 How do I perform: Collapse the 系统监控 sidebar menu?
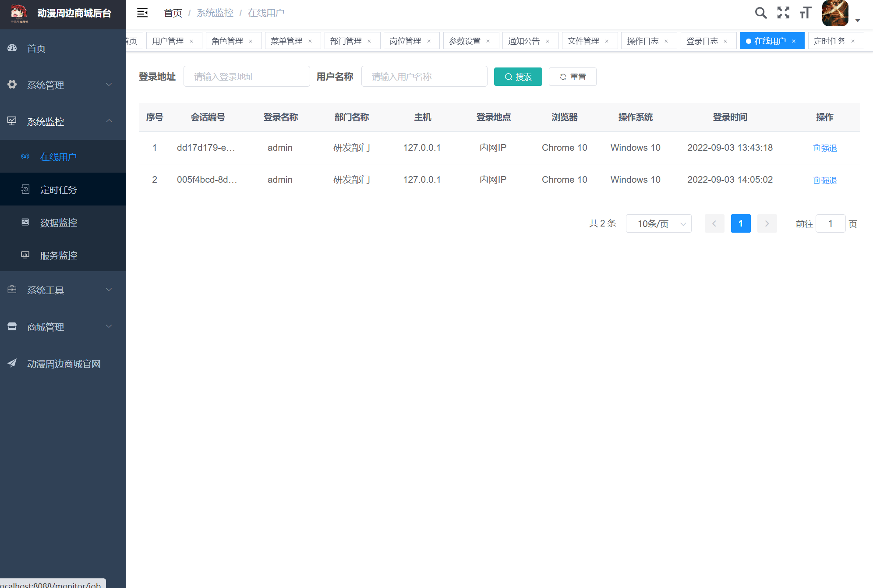coord(63,121)
